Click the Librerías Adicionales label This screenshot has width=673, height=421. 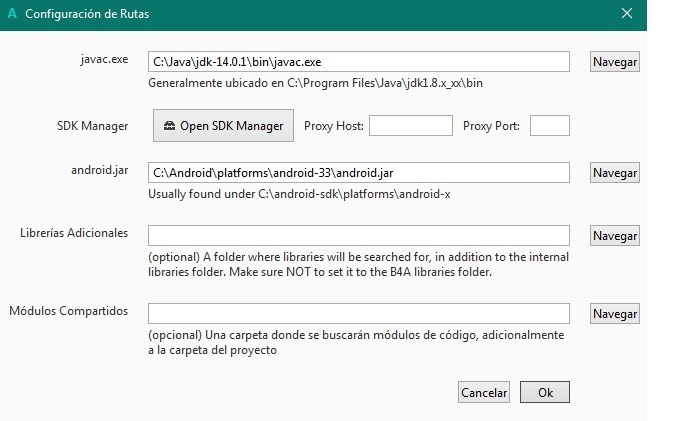click(x=74, y=233)
